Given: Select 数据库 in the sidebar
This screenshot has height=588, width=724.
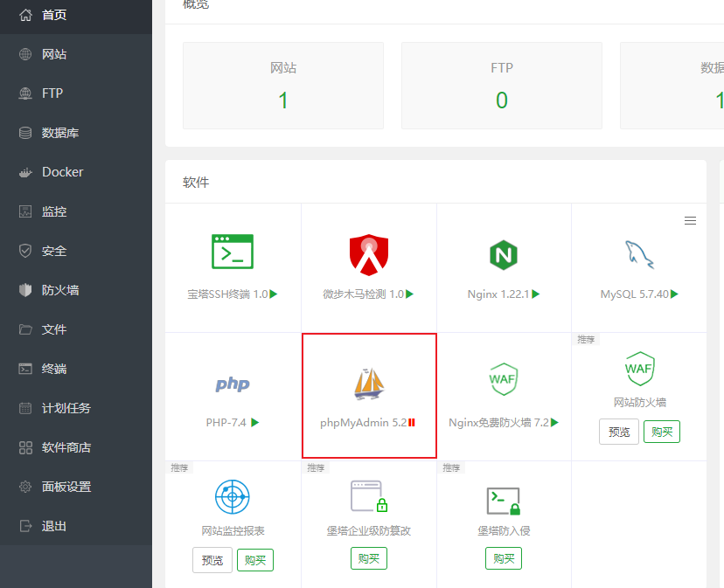Looking at the screenshot, I should coord(76,133).
